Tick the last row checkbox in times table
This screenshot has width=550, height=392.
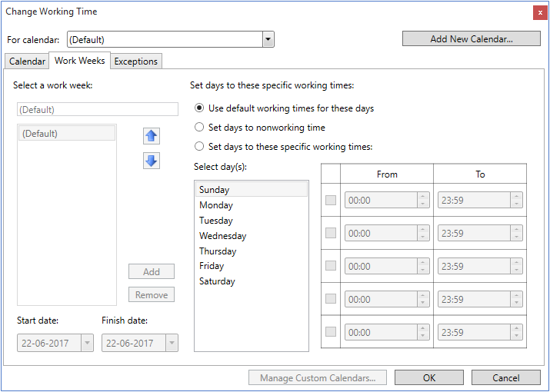tap(331, 332)
